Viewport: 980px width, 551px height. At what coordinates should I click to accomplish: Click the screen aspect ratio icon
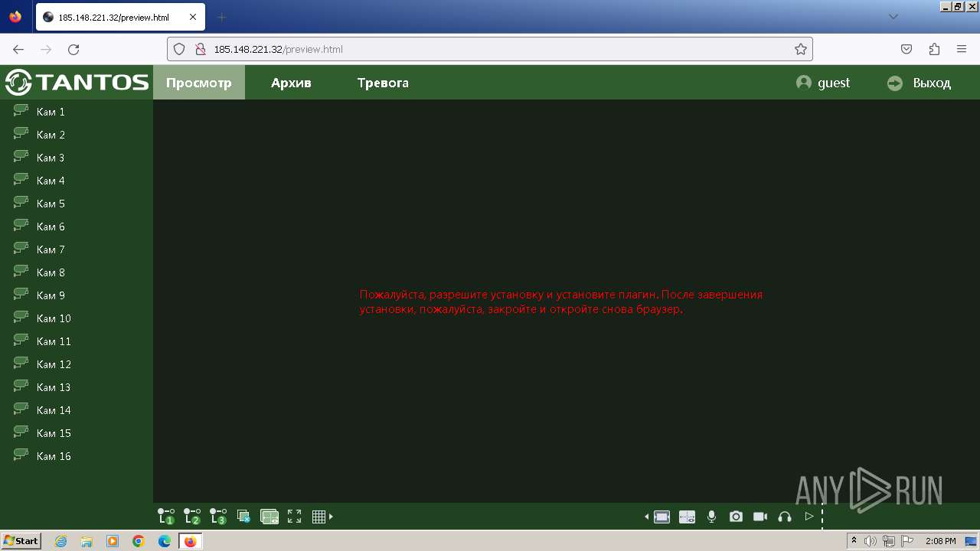coord(661,517)
